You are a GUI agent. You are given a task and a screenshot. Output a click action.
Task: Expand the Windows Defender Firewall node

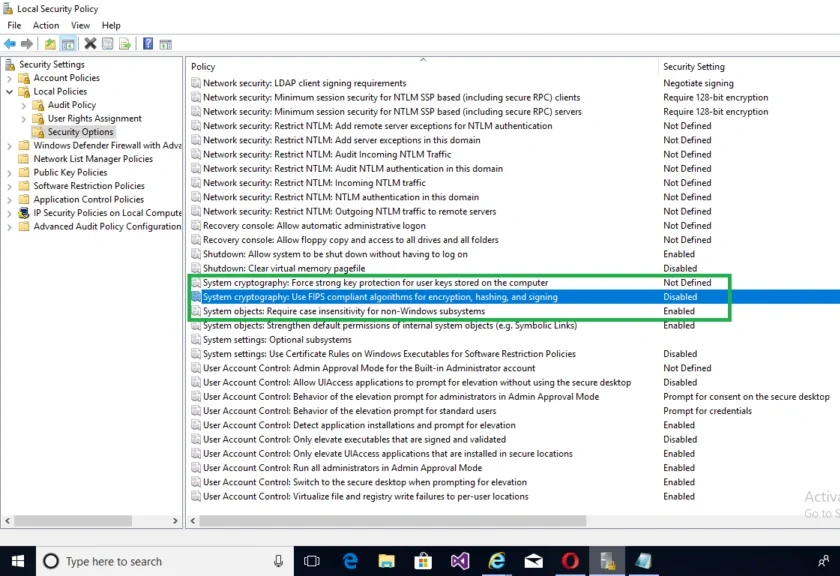tap(9, 145)
